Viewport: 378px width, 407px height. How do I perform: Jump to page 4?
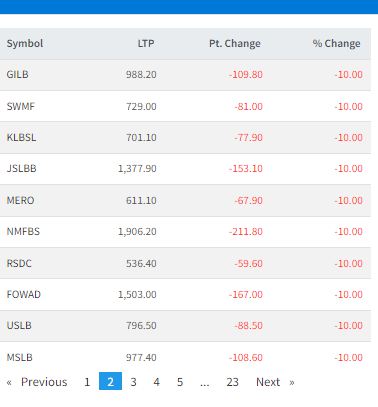click(x=156, y=382)
